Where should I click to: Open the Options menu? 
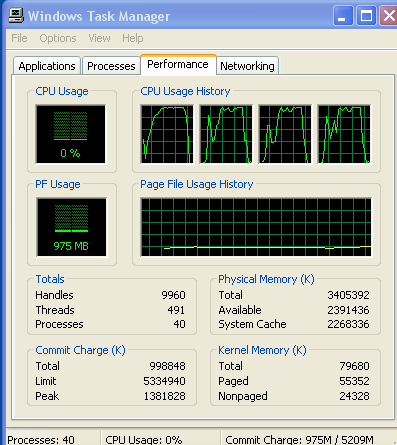[x=58, y=38]
